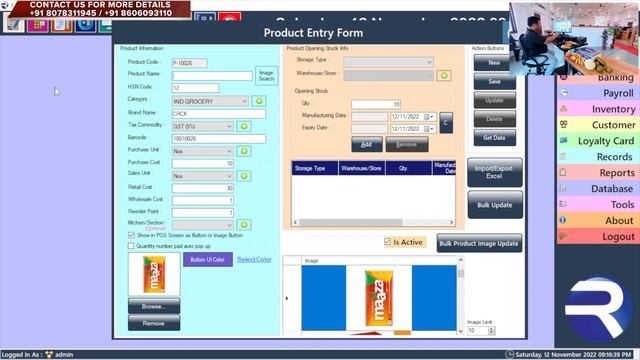Add new Kitchen/Section with green plus icon
This screenshot has width=640, height=360.
244,224
